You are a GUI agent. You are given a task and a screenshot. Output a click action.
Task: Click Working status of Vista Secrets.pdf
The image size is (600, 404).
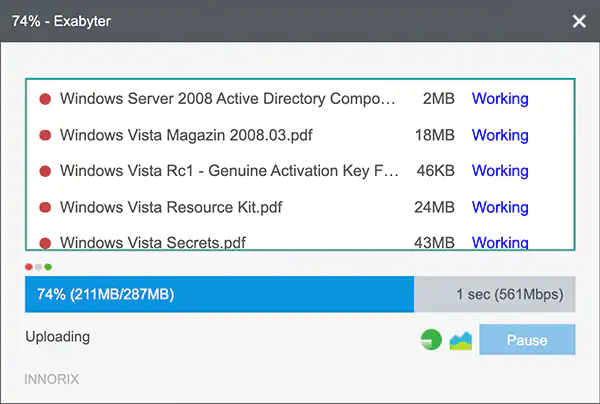pos(500,243)
